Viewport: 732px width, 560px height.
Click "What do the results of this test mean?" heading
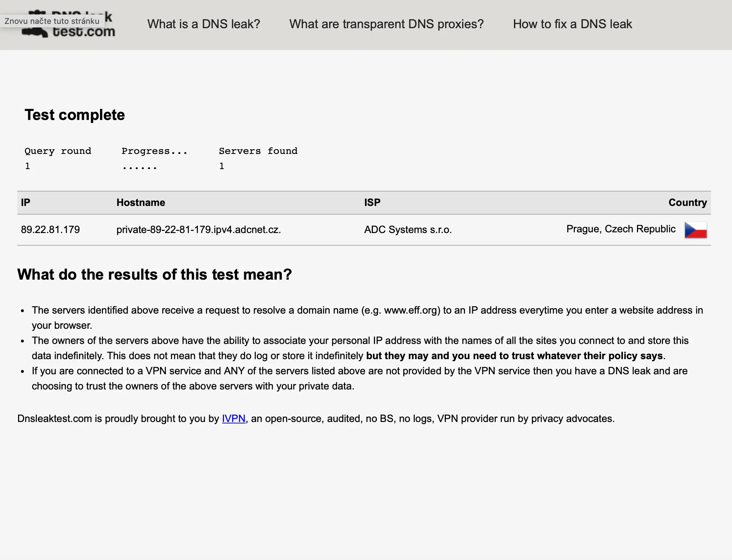pyautogui.click(x=154, y=275)
